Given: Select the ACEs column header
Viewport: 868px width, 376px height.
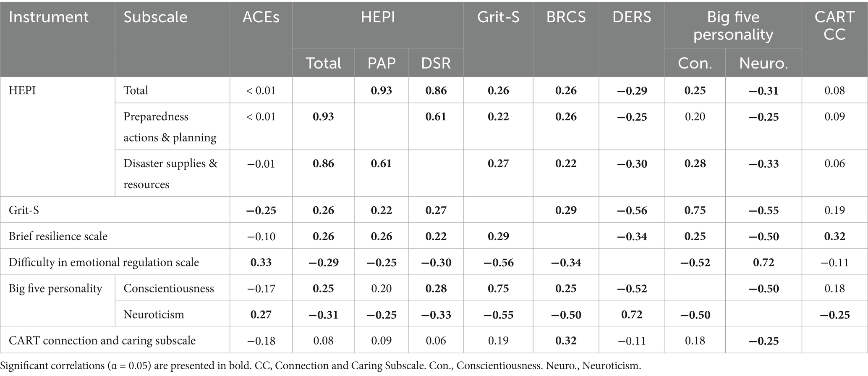Looking at the screenshot, I should (261, 17).
